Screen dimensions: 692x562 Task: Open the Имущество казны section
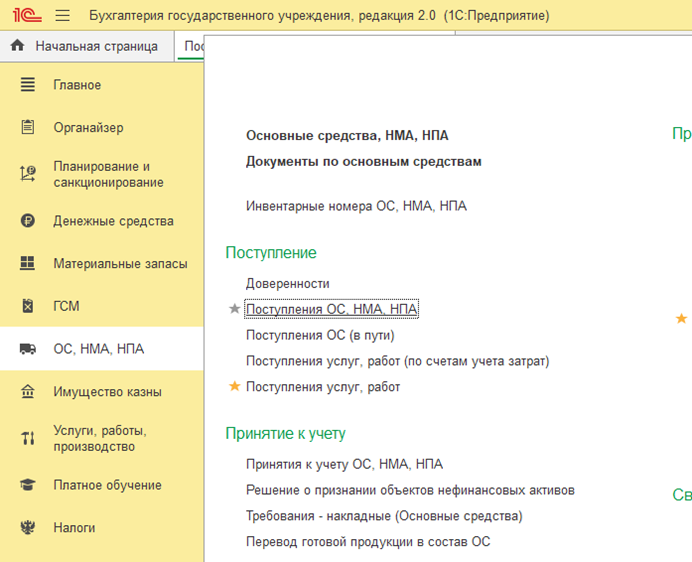(x=102, y=392)
